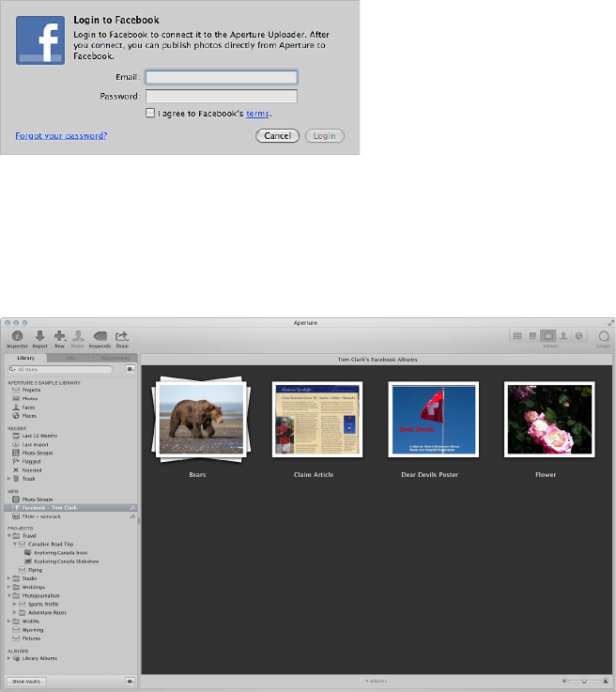Select the Viewer mode icon
This screenshot has width=616, height=692.
548,336
